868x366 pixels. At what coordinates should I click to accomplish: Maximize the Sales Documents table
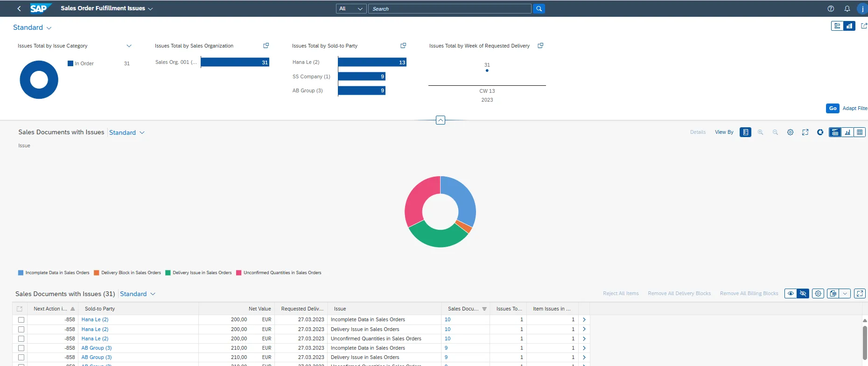[860, 294]
